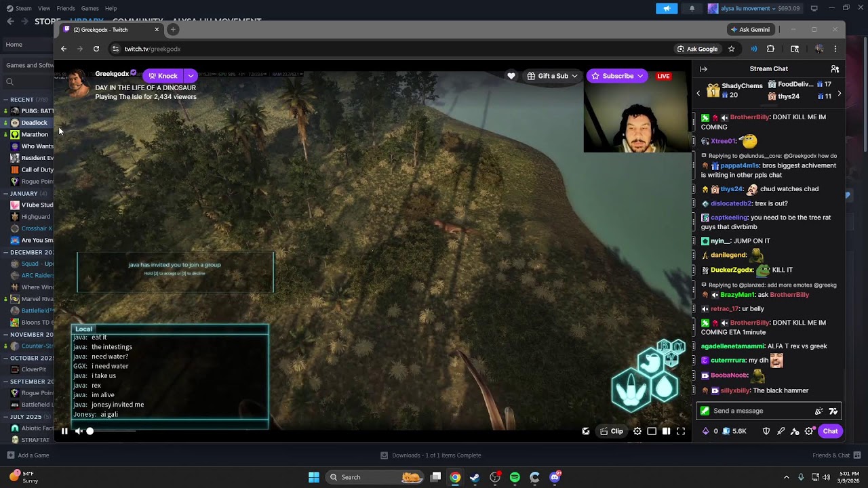Open channel points balance 5.6K
Screen dimensions: 868x488
click(x=734, y=431)
